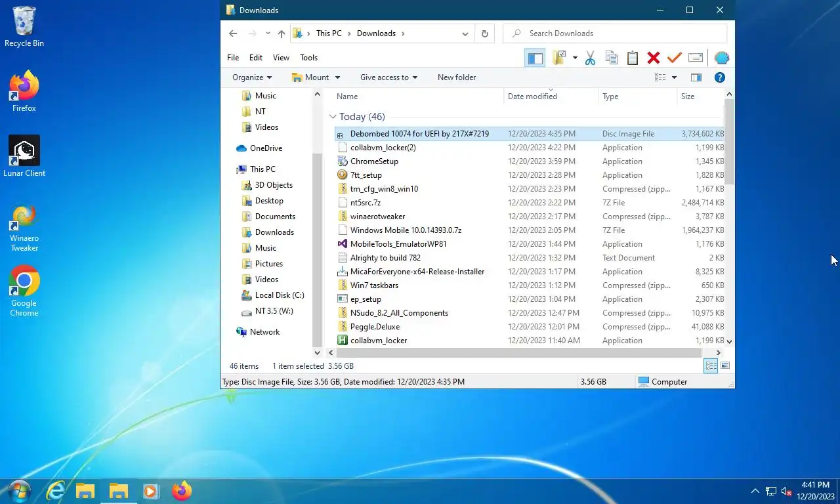Open Lunar Client desktop shortcut
Screen dimensions: 840x504
click(24, 157)
